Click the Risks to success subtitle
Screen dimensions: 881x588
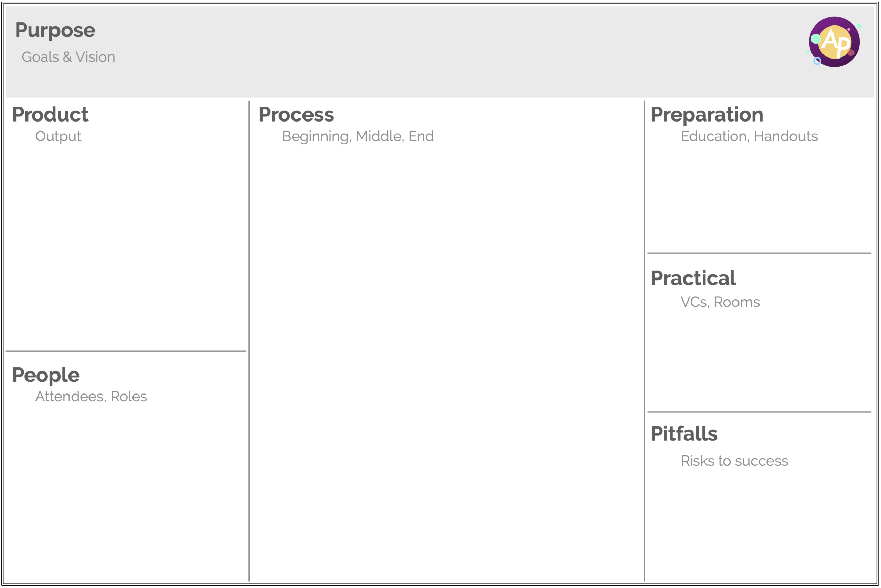click(x=734, y=461)
